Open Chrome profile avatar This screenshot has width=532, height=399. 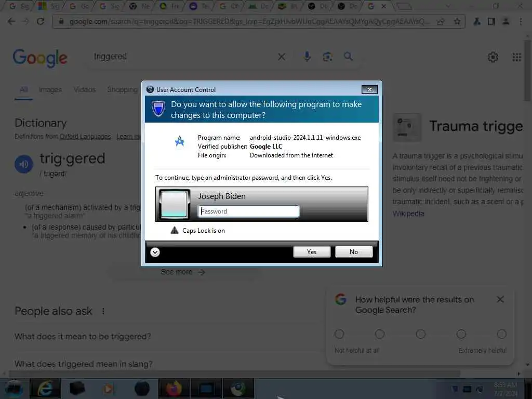(506, 21)
